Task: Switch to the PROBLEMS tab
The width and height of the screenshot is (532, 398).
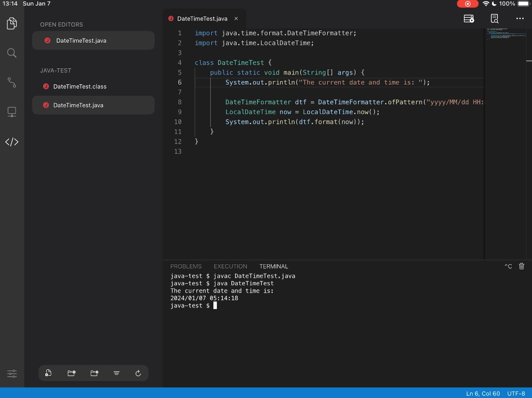Action: point(186,266)
